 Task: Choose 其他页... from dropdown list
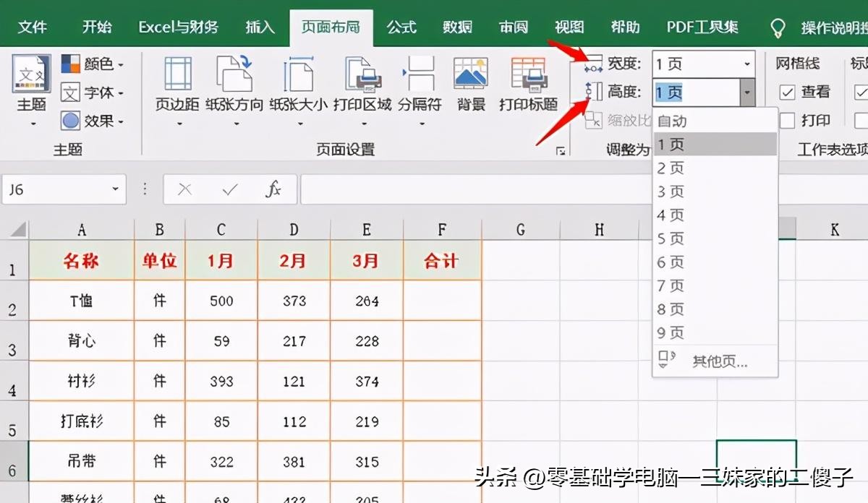point(719,361)
